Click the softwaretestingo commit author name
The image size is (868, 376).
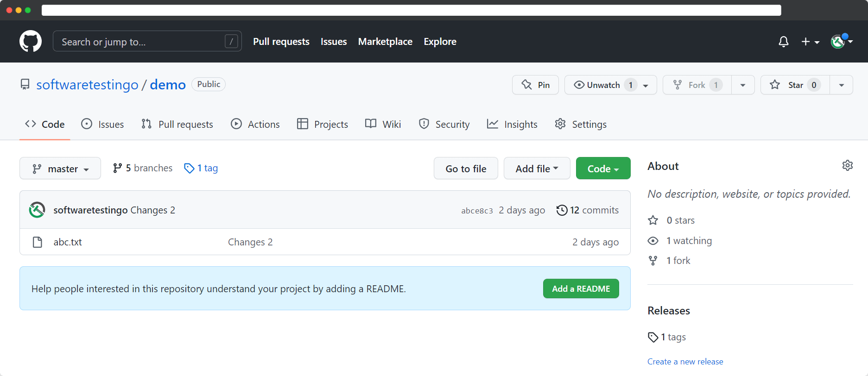point(90,210)
